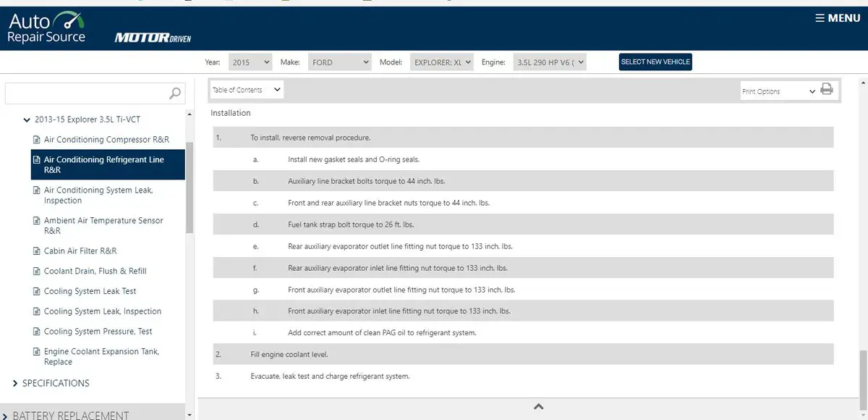868x420 pixels.
Task: Click the sidebar search field
Action: [95, 93]
